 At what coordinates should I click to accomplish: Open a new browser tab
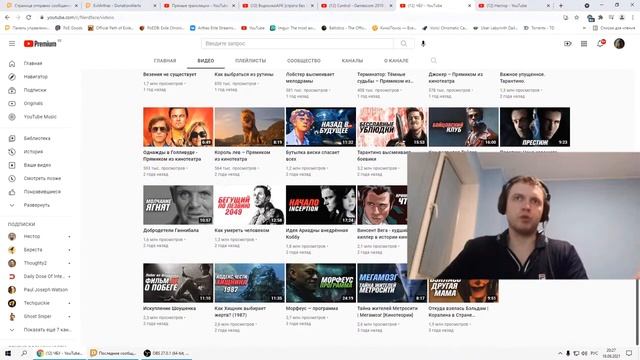pyautogui.click(x=561, y=6)
